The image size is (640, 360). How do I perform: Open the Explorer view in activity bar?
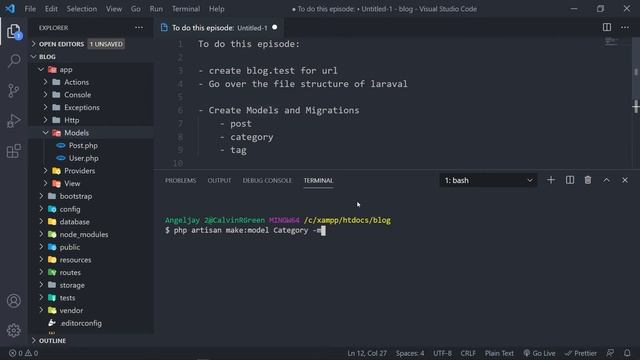coord(13,31)
